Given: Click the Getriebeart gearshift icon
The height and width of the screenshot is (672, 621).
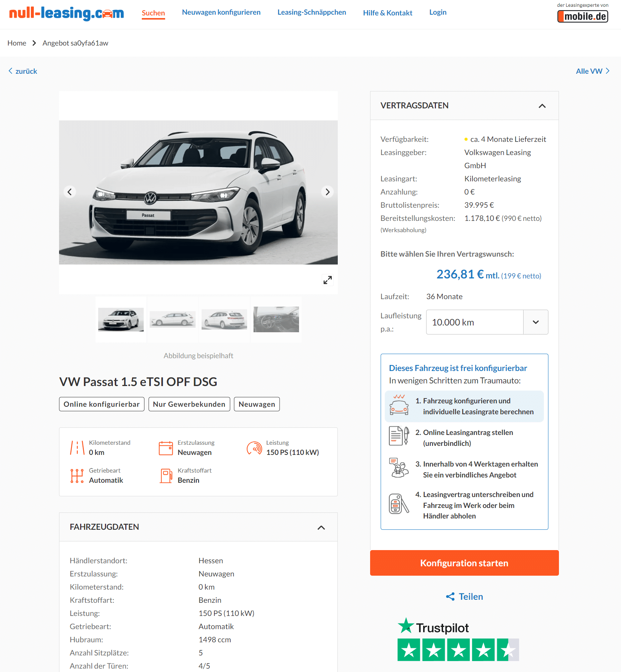Looking at the screenshot, I should (x=77, y=476).
